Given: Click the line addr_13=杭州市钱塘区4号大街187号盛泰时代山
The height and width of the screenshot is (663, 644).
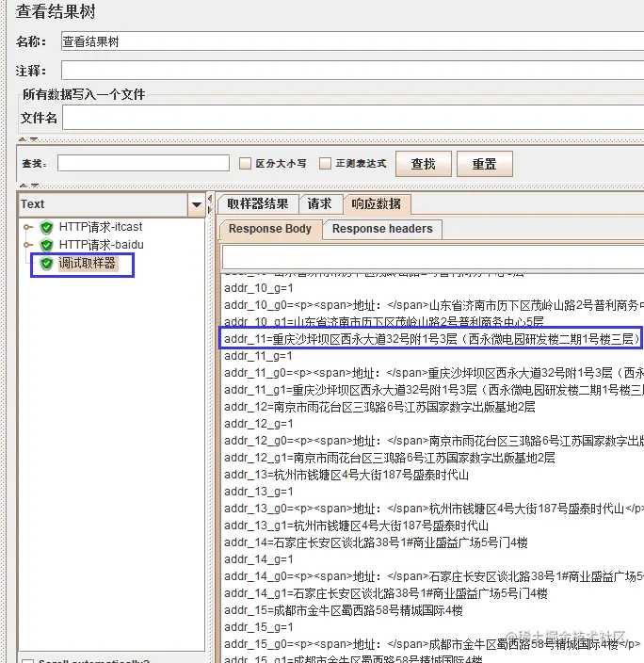Looking at the screenshot, I should 346,475.
